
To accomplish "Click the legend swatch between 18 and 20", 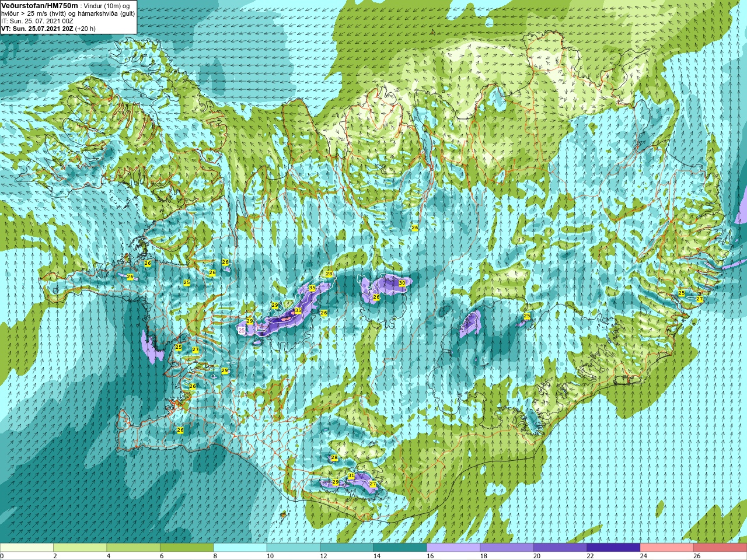I will point(507,548).
